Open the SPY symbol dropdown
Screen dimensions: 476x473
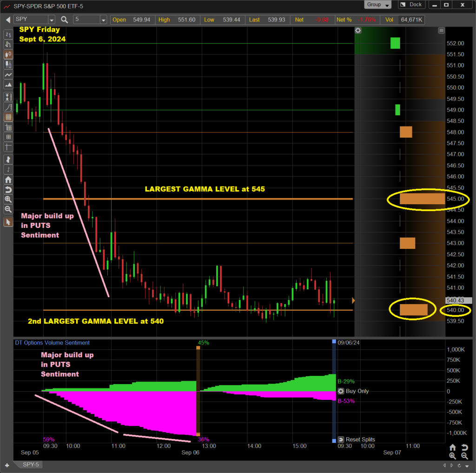point(51,20)
